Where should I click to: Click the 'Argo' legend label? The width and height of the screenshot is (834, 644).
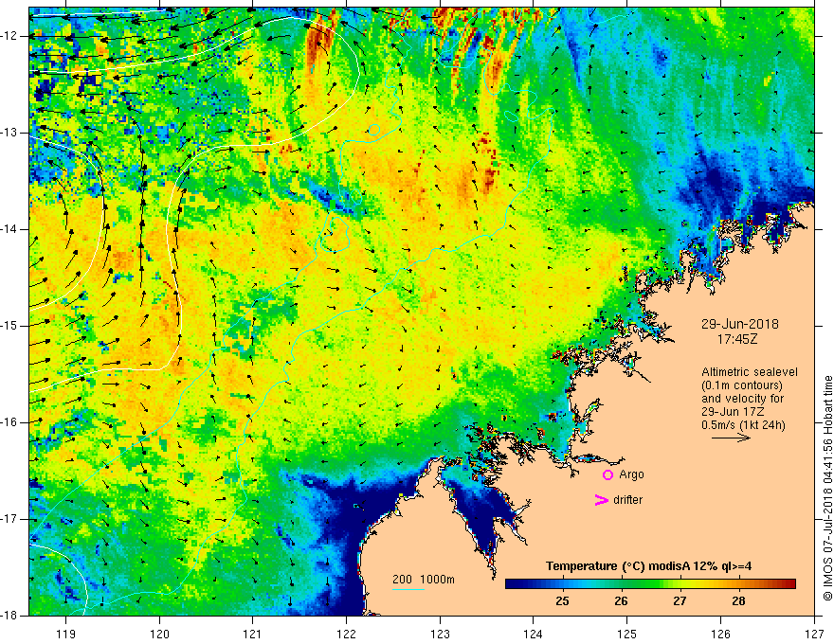coord(631,474)
